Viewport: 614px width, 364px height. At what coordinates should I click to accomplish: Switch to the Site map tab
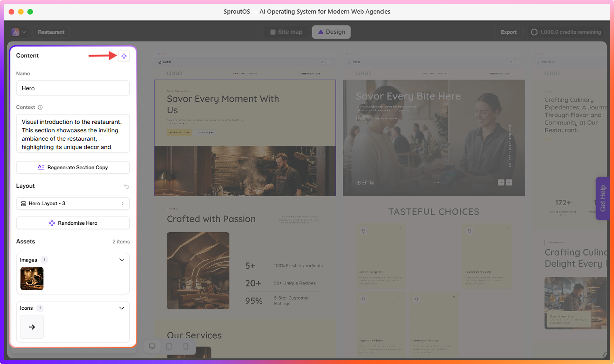point(286,32)
